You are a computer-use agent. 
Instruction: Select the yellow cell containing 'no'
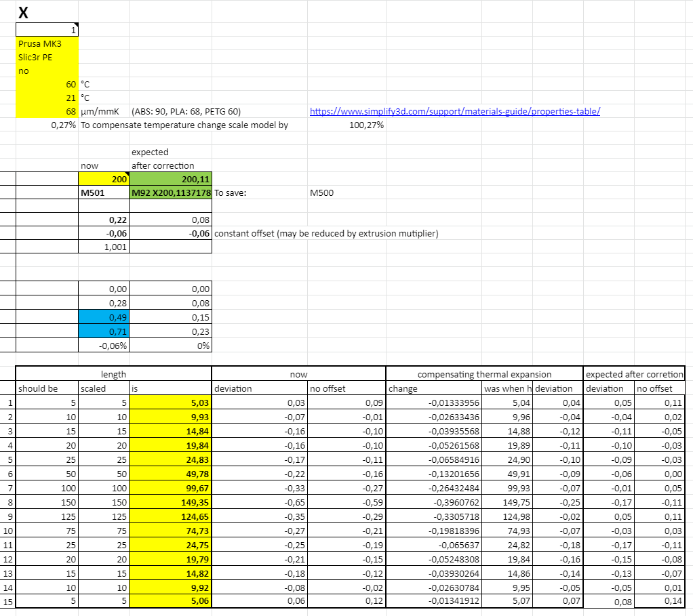[47, 70]
